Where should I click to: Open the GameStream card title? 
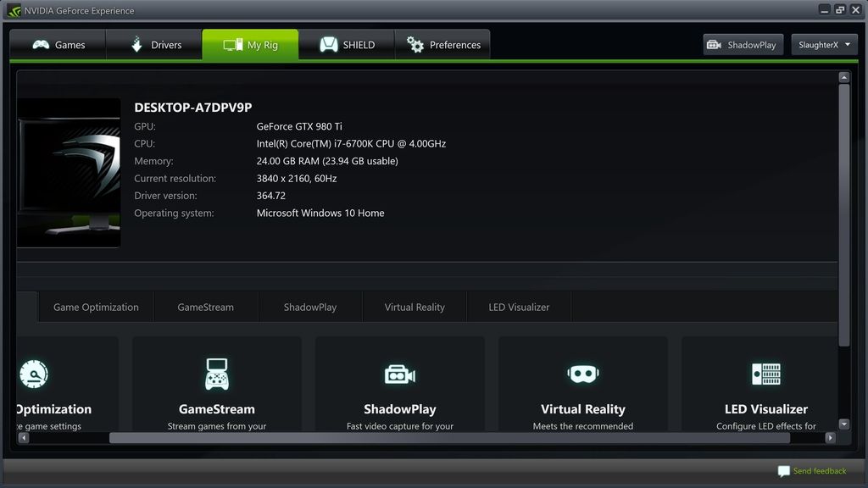click(217, 409)
